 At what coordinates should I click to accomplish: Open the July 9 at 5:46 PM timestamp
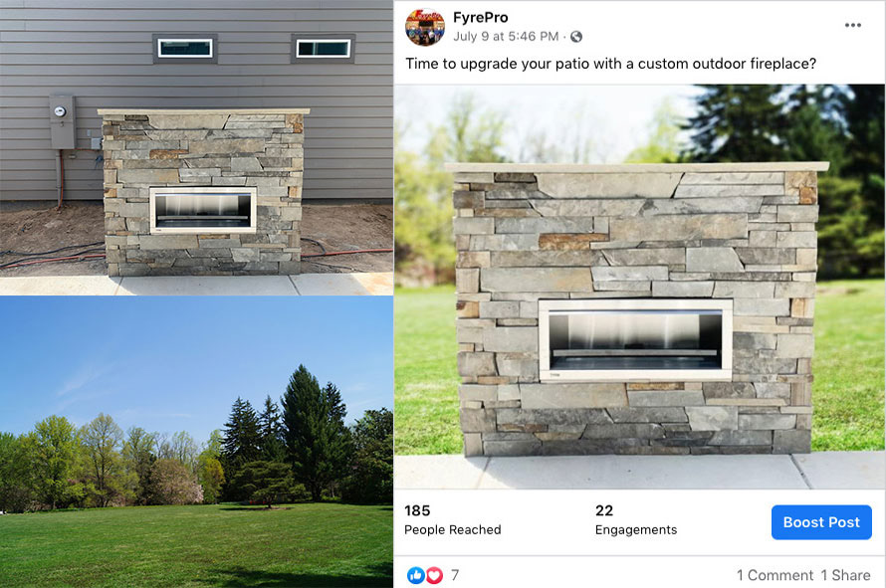click(x=506, y=37)
